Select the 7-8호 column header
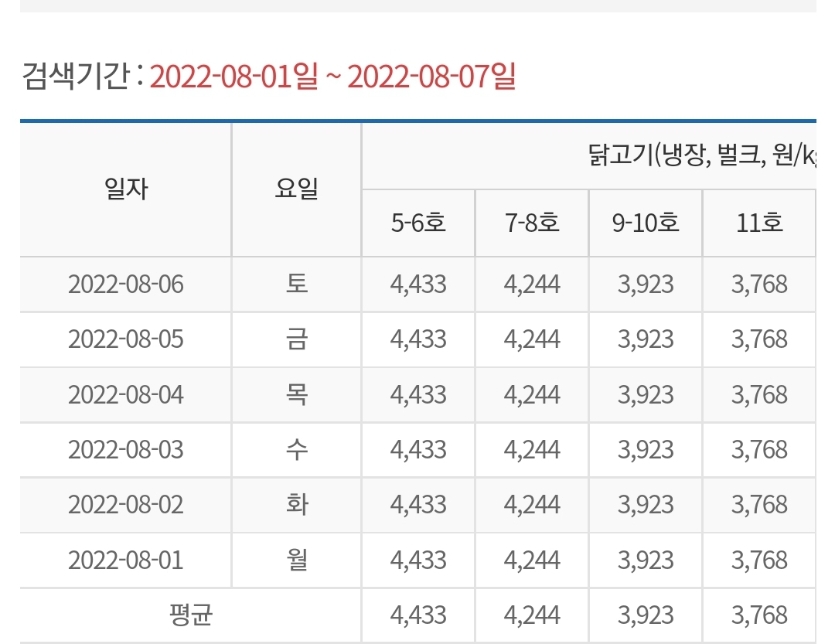The height and width of the screenshot is (644, 835). [x=532, y=223]
